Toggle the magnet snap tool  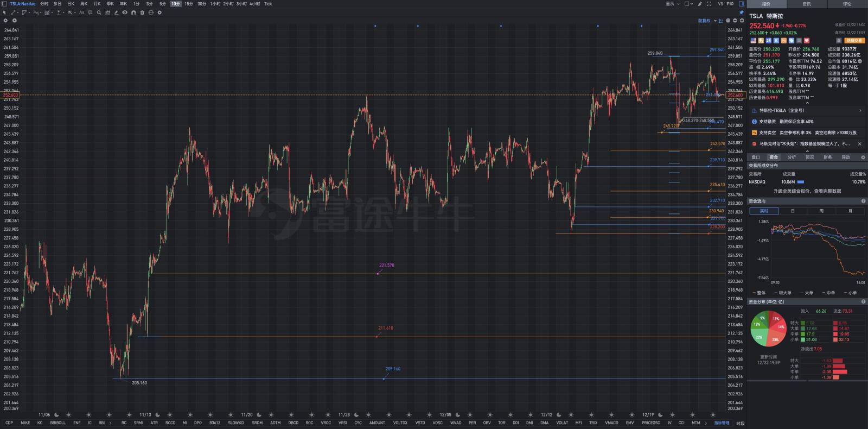click(133, 12)
